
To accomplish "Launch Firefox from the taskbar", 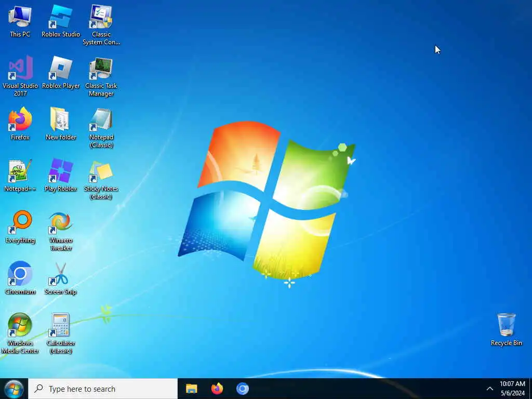I will 217,389.
